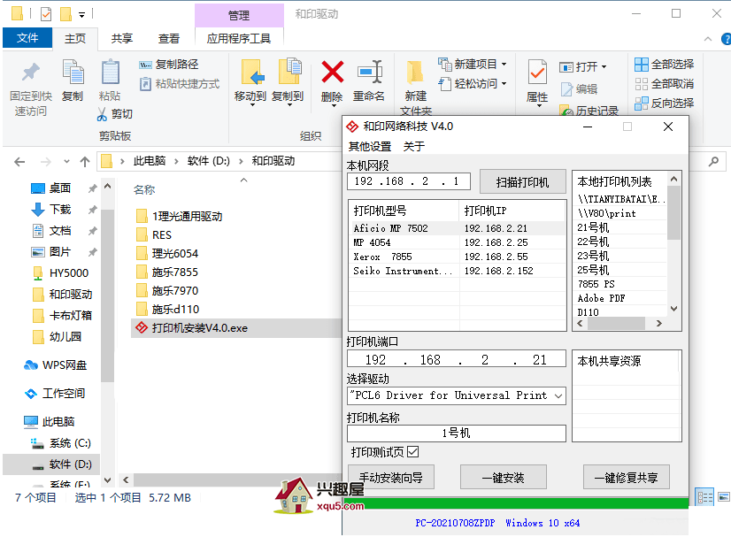Click the Copy icon in ribbon
The image size is (731, 560).
73,73
